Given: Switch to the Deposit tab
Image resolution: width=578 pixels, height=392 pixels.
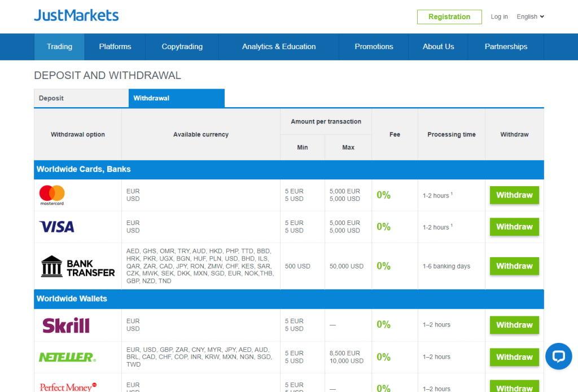Looking at the screenshot, I should point(81,98).
